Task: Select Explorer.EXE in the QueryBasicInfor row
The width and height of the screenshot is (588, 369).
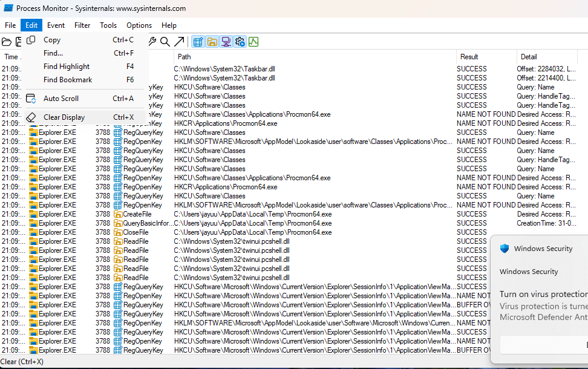Action: point(57,223)
